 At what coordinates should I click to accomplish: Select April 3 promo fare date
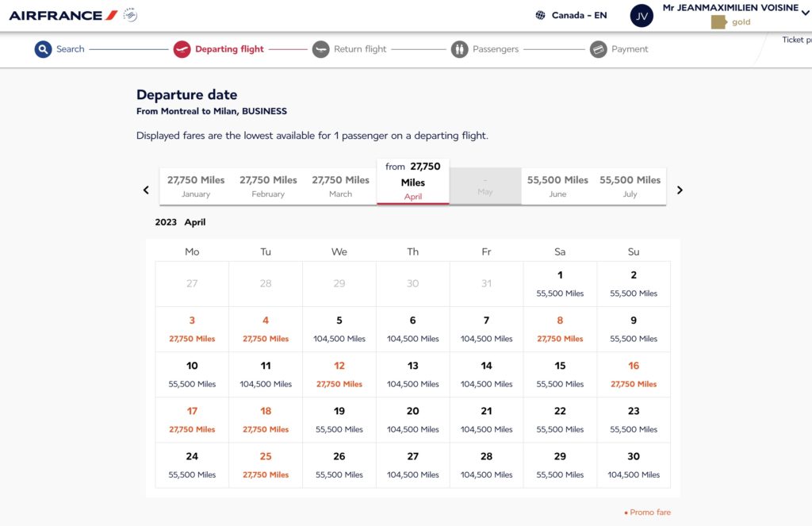click(x=192, y=329)
